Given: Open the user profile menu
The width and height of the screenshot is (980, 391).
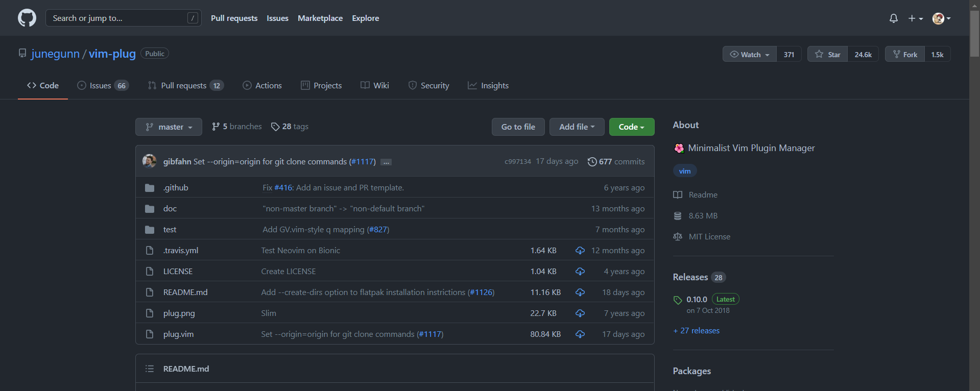Looking at the screenshot, I should pos(941,18).
